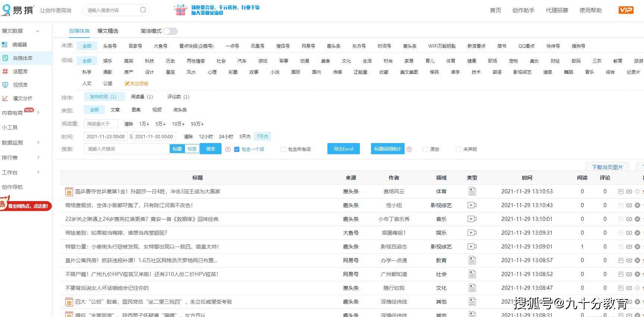The height and width of the screenshot is (317, 644).
Task: Click the 关注领域 edit pencil link
Action: coord(136,84)
